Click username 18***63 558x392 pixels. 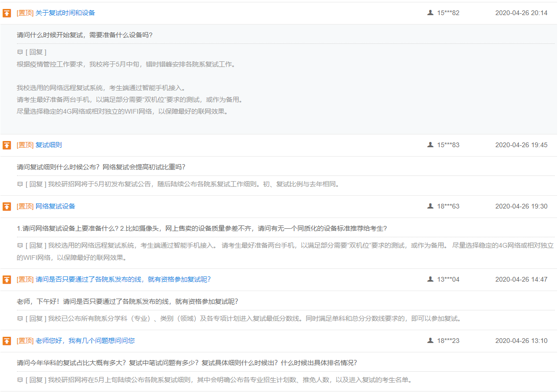point(448,206)
